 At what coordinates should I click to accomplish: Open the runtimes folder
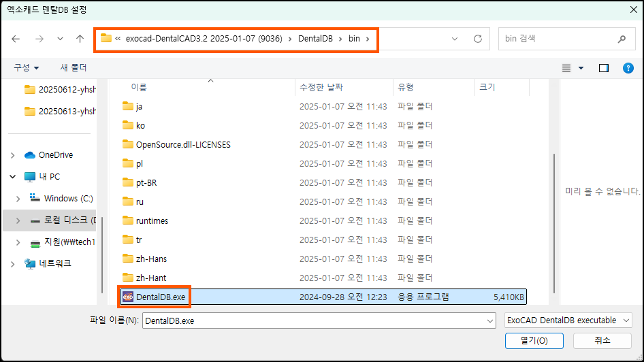pos(152,220)
